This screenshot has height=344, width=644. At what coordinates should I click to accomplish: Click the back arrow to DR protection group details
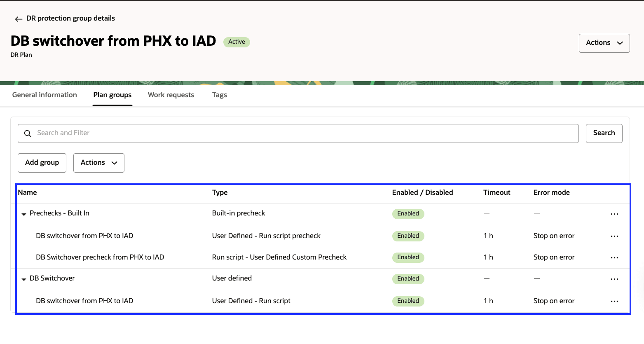click(x=19, y=19)
